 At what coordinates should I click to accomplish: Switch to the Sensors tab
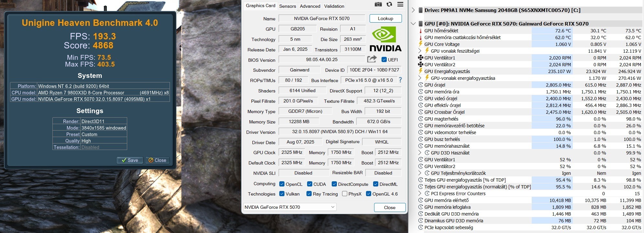tap(288, 6)
